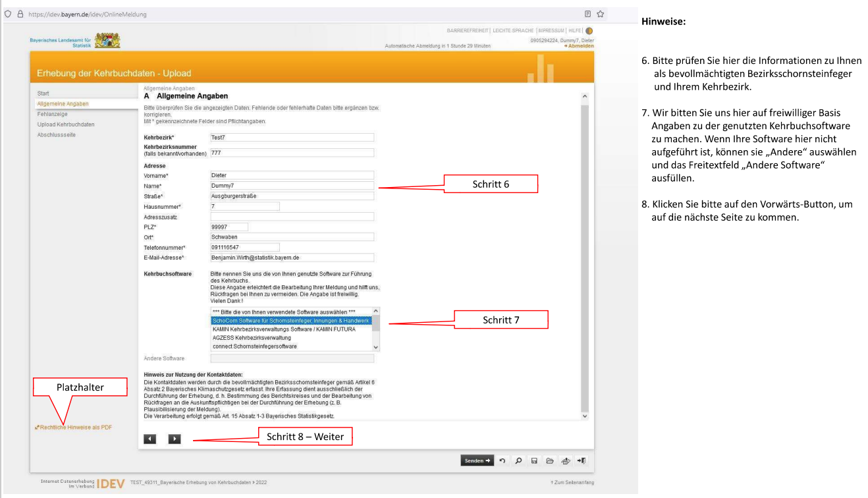Click the E-Mail-Adresse field

tap(292, 258)
